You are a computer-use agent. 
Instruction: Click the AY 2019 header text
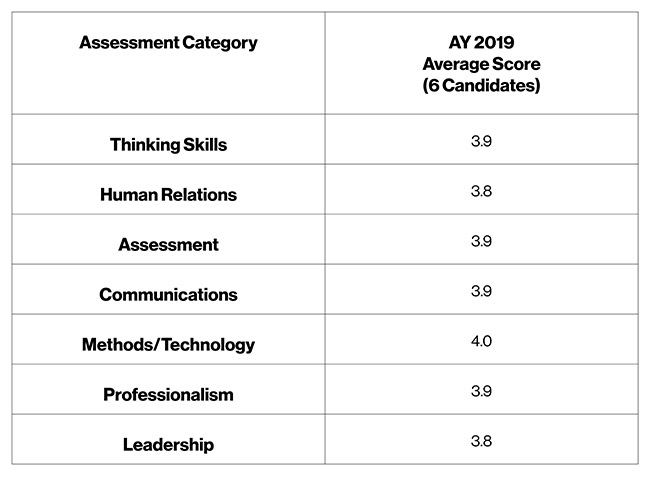coord(481,43)
